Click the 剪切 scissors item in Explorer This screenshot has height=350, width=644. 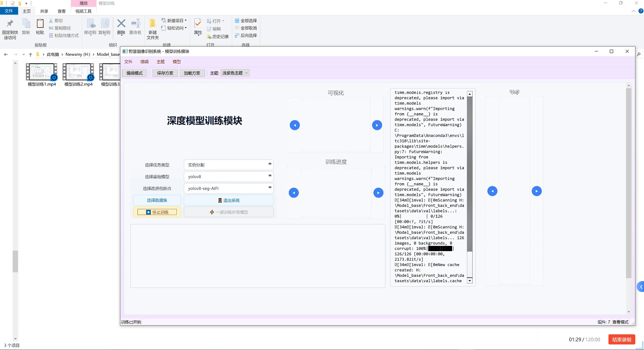pos(56,20)
